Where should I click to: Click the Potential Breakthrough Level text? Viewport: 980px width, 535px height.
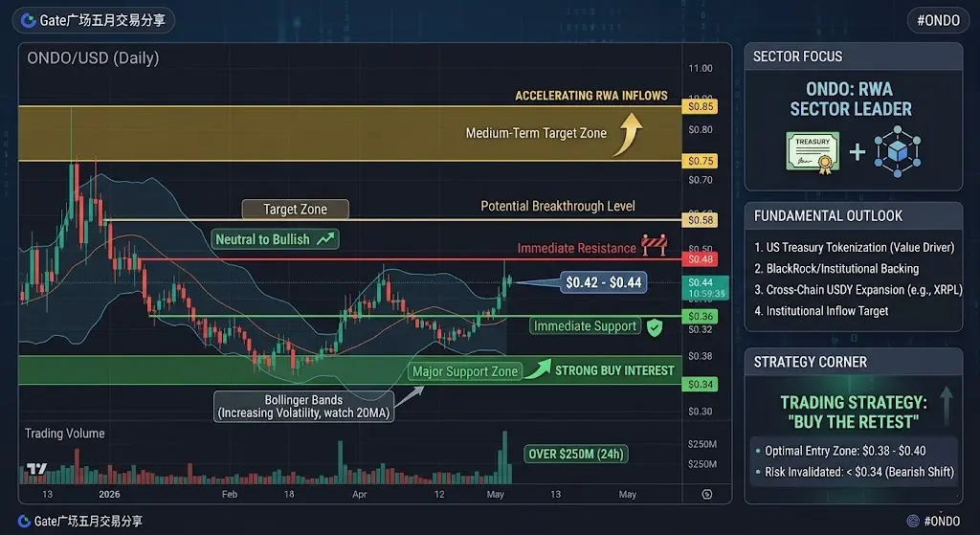(x=558, y=207)
